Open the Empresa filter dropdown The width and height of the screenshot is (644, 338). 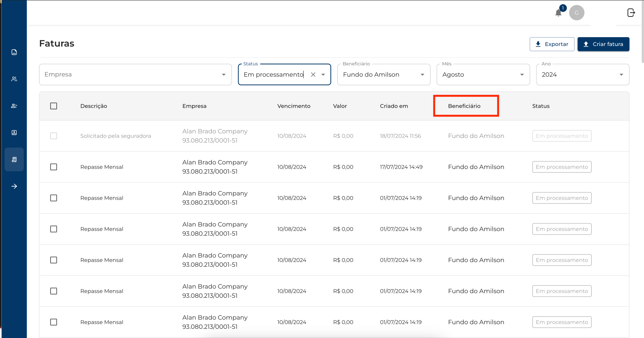(x=135, y=75)
